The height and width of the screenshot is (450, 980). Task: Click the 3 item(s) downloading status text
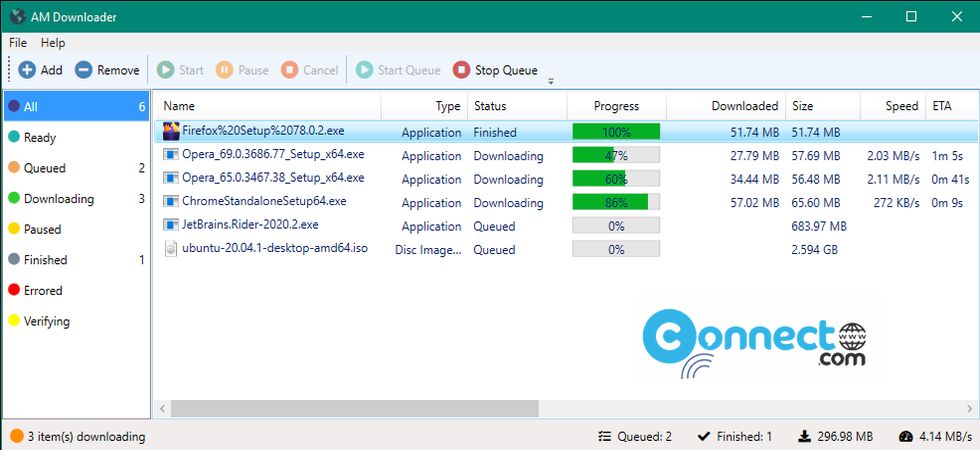click(86, 437)
